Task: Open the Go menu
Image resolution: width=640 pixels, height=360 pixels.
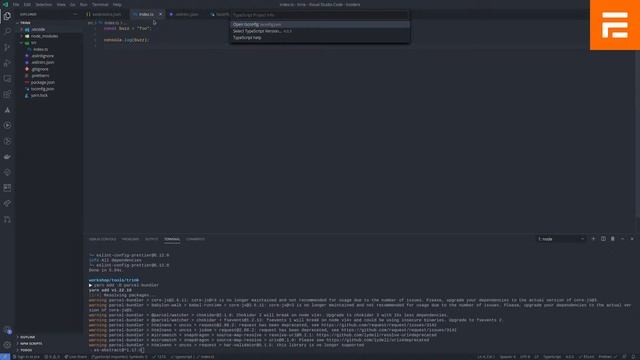Action: pyautogui.click(x=73, y=4)
